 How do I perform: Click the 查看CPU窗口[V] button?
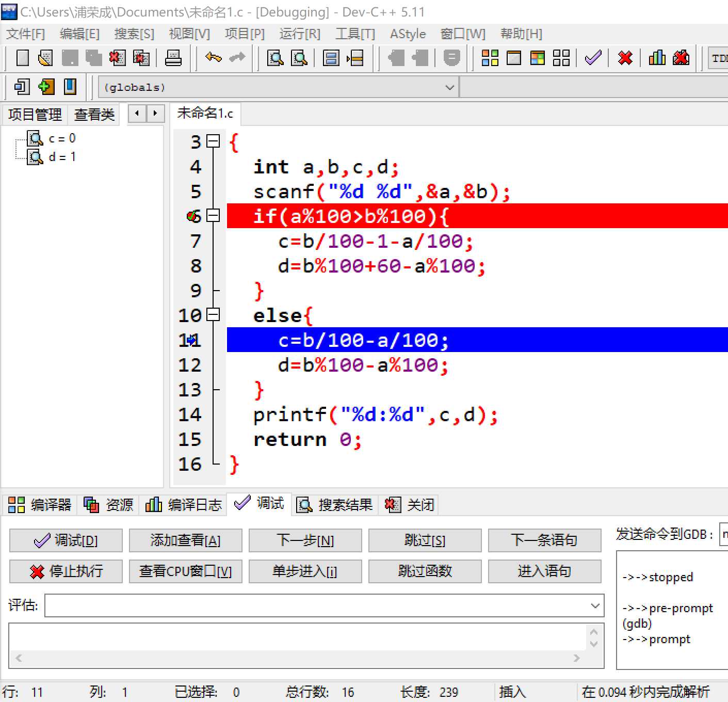186,571
